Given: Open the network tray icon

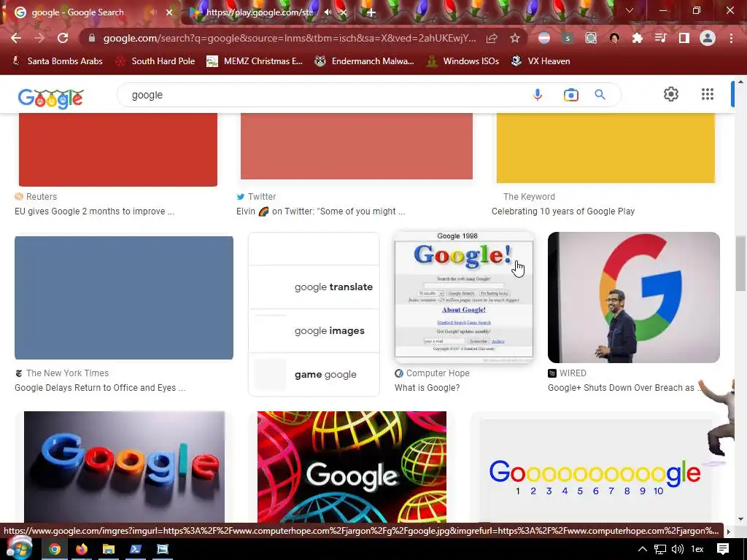Looking at the screenshot, I should (x=659, y=549).
